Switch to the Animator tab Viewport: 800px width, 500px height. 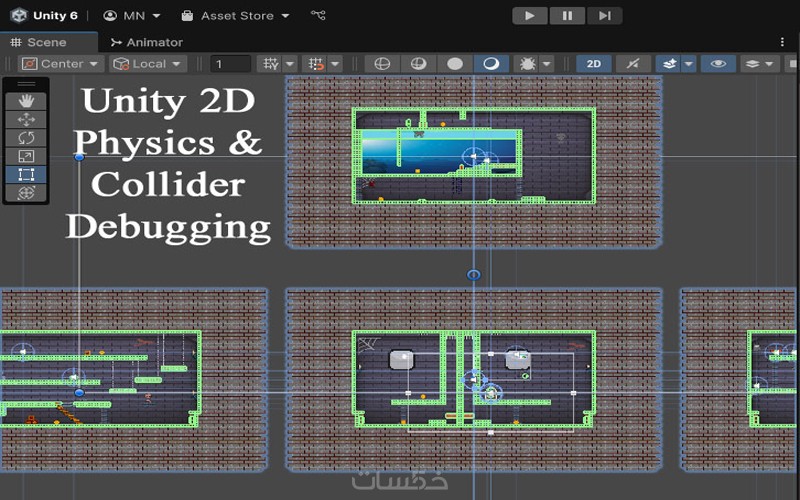(x=147, y=42)
